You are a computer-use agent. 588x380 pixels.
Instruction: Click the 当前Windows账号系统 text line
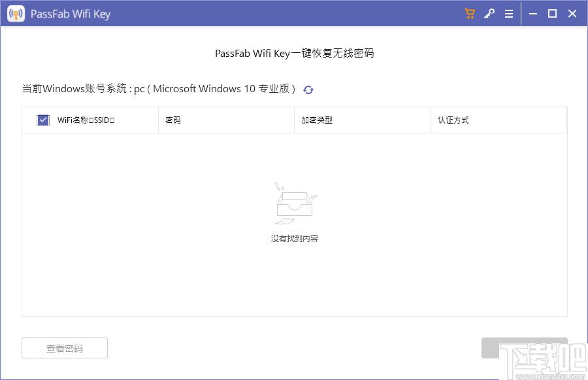(159, 89)
